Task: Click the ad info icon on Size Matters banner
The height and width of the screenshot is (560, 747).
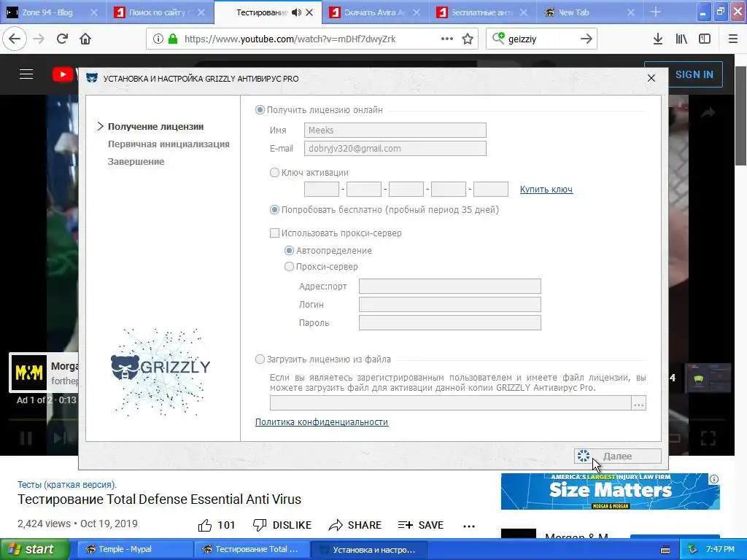Action: tap(714, 479)
